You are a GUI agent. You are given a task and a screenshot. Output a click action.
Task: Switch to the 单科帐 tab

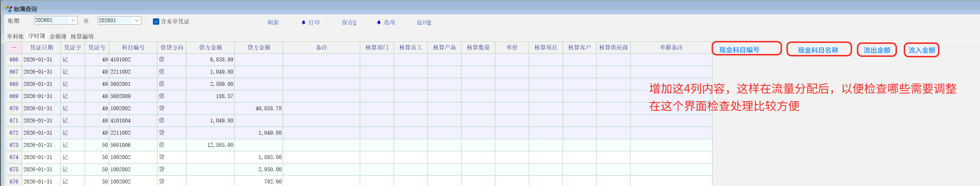pos(15,36)
